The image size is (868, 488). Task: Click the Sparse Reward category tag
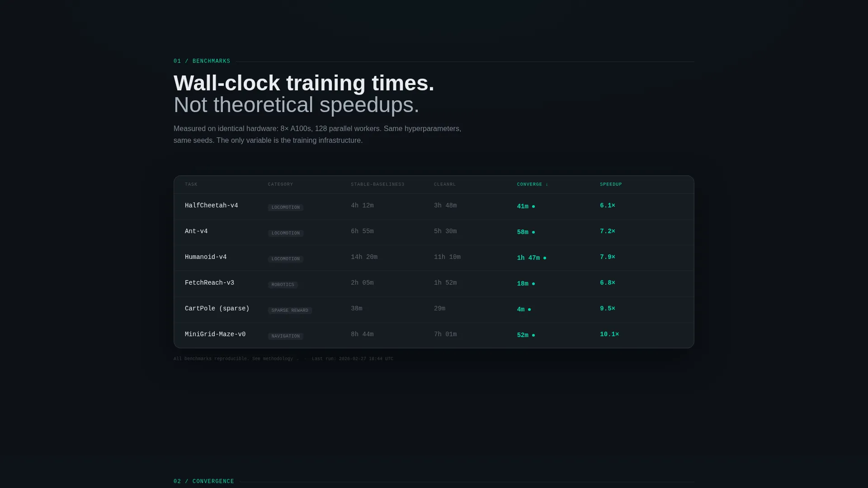(x=290, y=310)
